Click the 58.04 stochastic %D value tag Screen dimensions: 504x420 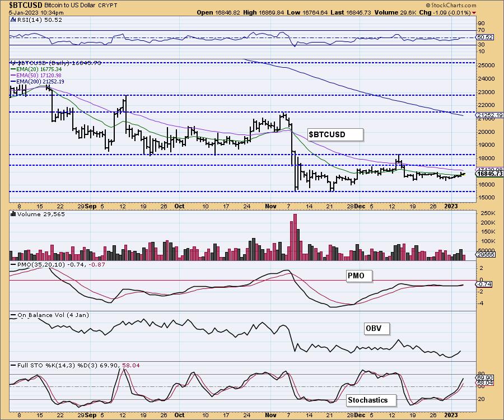coord(485,383)
